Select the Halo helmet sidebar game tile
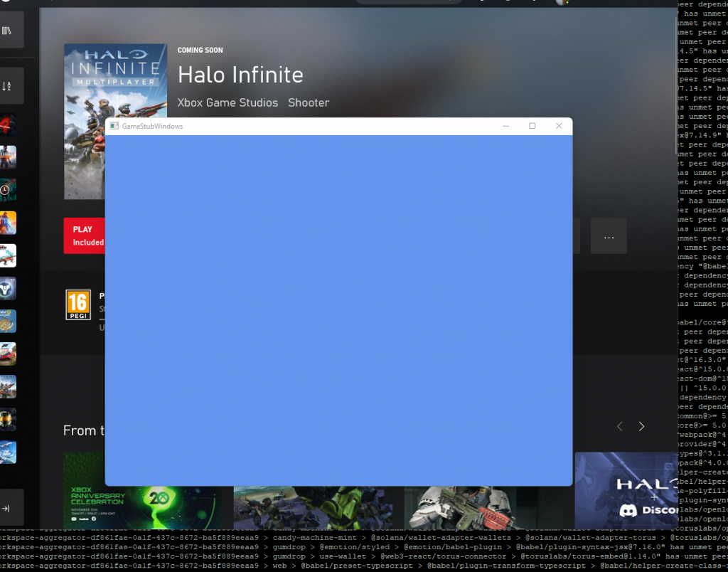 8,420
